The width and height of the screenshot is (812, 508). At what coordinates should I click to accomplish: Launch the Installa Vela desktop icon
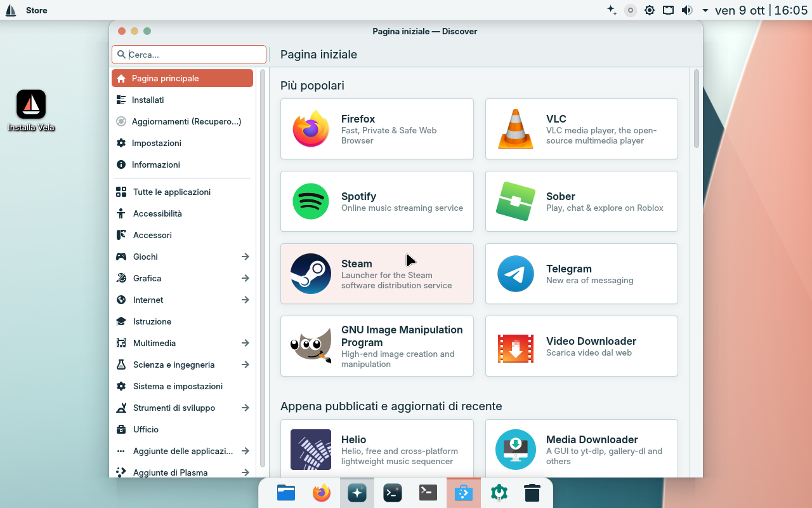pyautogui.click(x=31, y=110)
